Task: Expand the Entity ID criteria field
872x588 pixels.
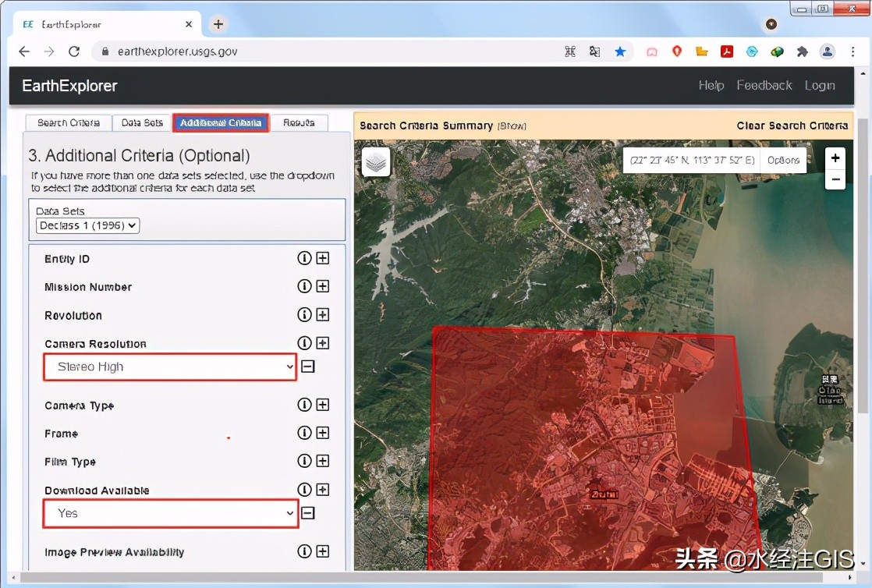Action: coord(323,258)
